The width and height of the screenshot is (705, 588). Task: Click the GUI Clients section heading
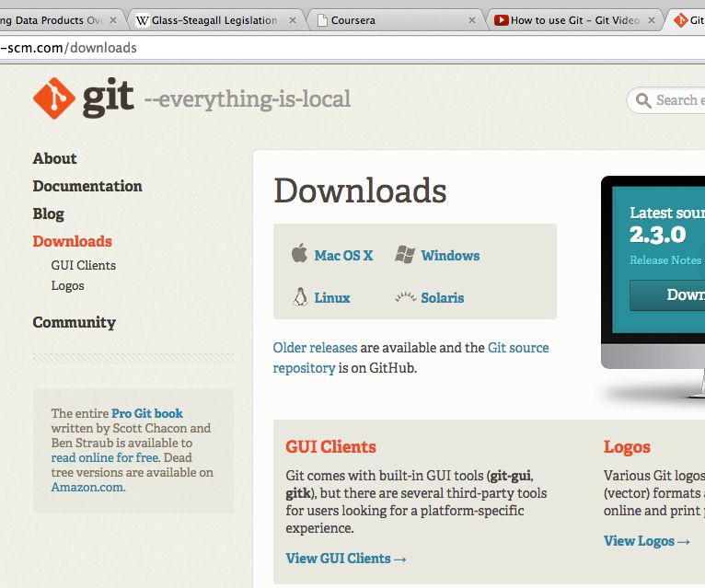[x=331, y=447]
